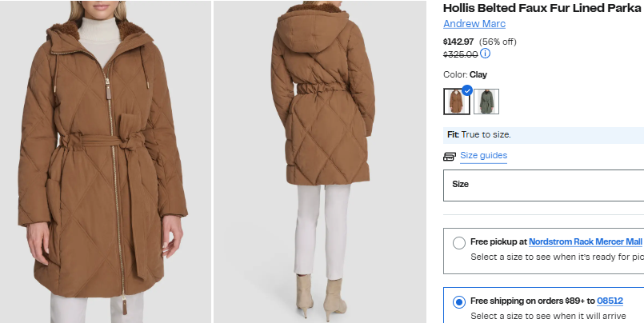Open the Size dropdown
The width and height of the screenshot is (644, 323).
point(543,185)
